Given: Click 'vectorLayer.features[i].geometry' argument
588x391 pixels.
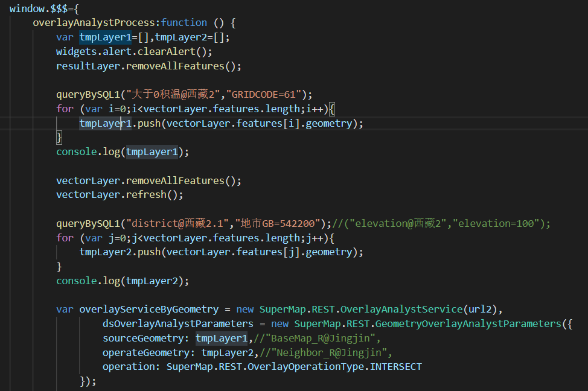Looking at the screenshot, I should (260, 123).
